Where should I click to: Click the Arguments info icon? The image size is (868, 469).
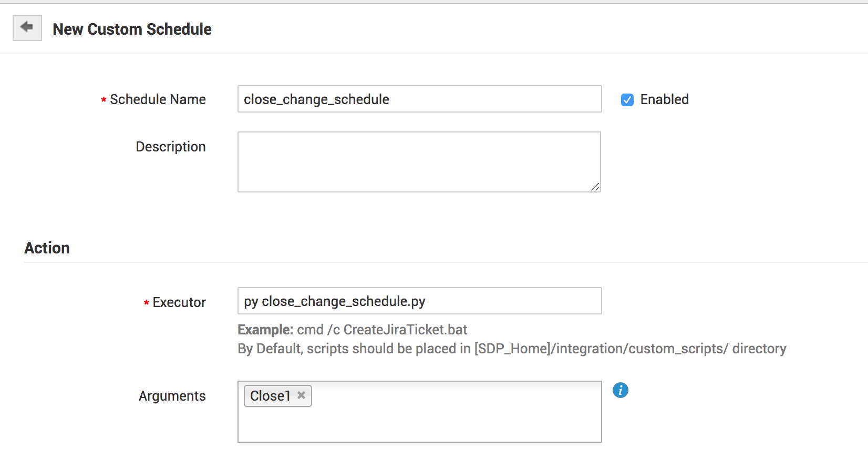click(x=621, y=390)
